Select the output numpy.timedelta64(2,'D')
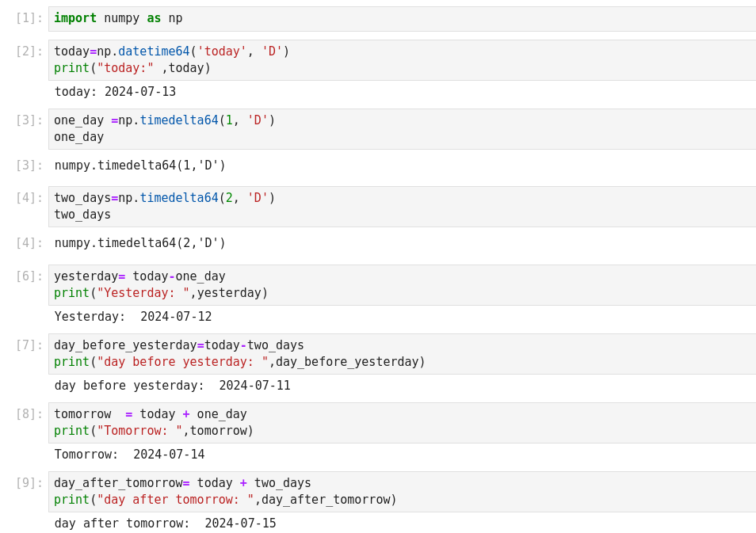756x533 pixels. pos(140,243)
